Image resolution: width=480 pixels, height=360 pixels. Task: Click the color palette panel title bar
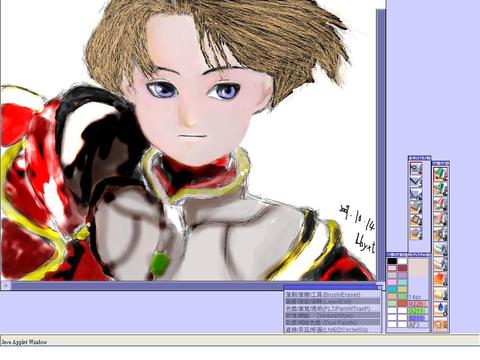coord(408,254)
